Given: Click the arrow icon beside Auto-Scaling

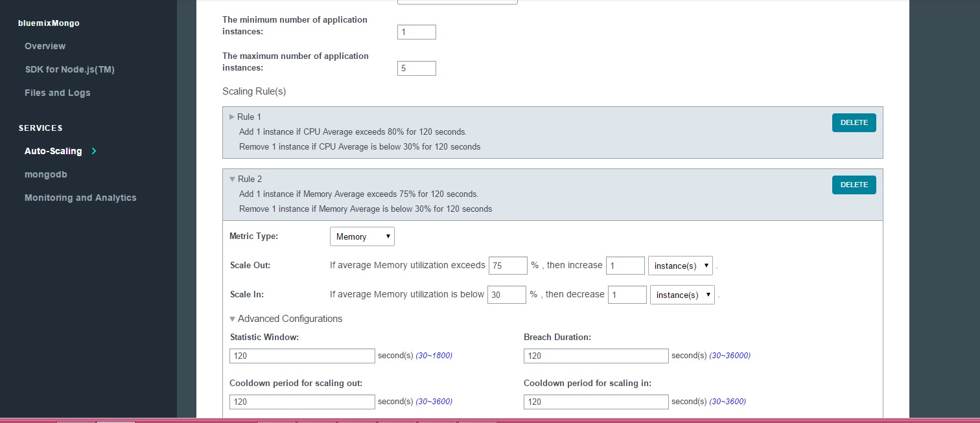Looking at the screenshot, I should (94, 151).
